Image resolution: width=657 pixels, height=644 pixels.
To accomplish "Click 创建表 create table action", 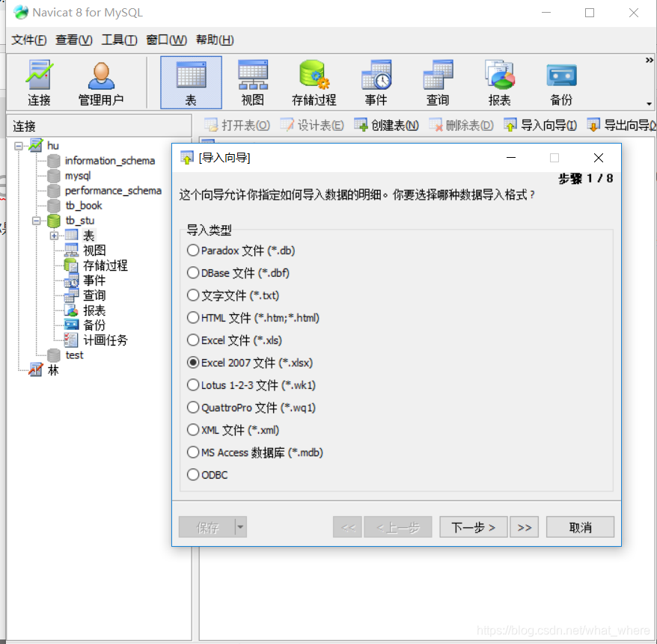I will pos(386,125).
